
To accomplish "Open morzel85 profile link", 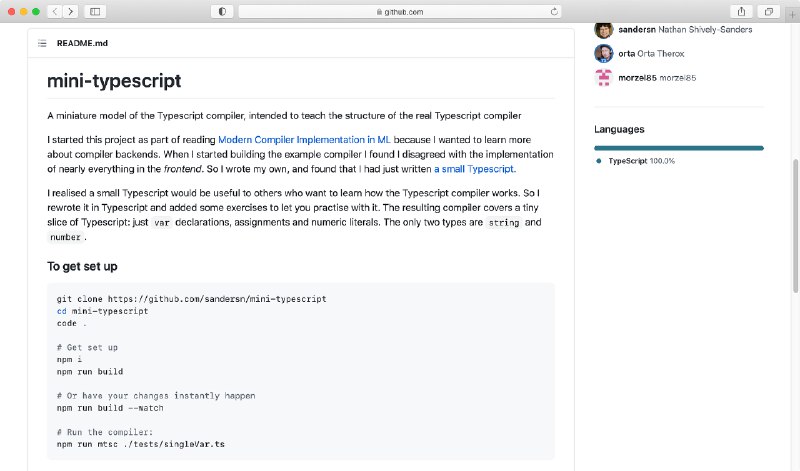I will coord(657,78).
